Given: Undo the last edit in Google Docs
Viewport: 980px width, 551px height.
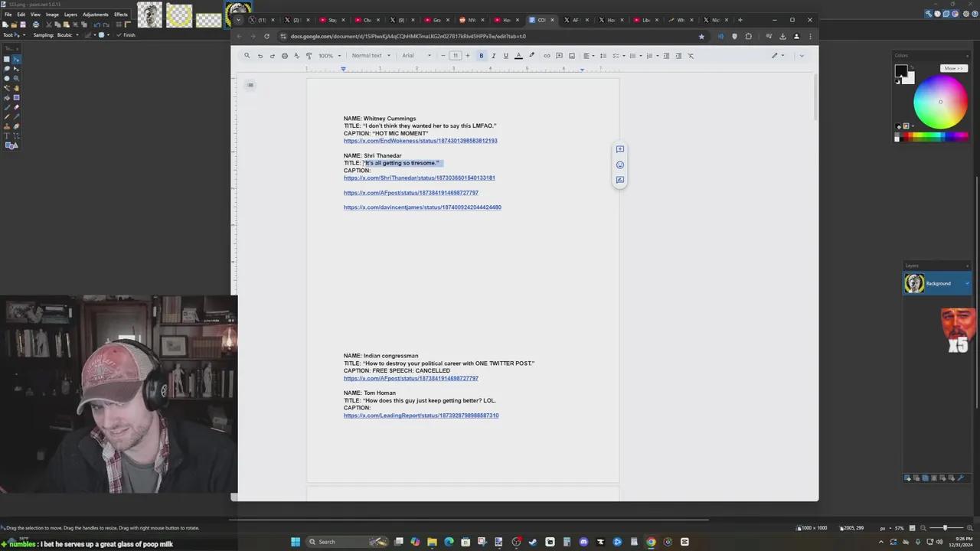Looking at the screenshot, I should tap(260, 55).
